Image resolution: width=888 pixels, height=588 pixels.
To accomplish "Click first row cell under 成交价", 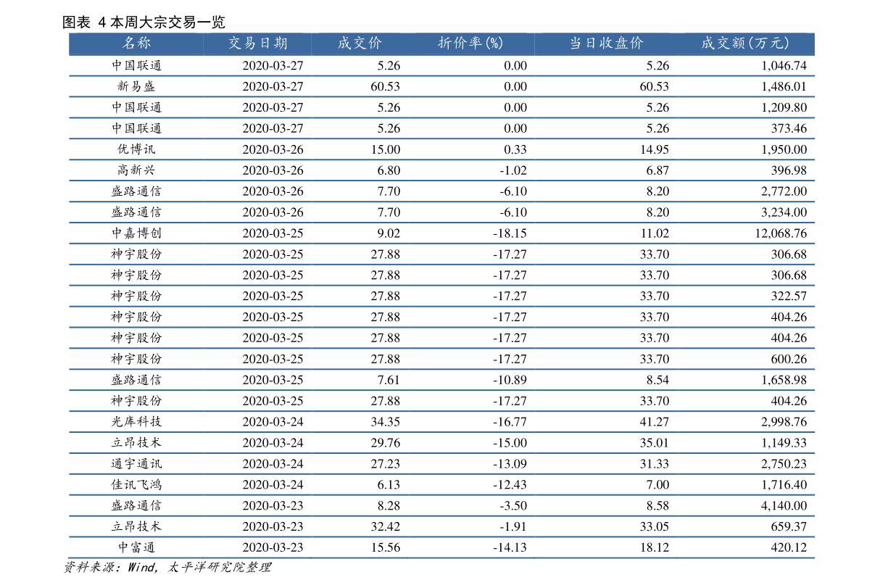I will click(x=360, y=65).
